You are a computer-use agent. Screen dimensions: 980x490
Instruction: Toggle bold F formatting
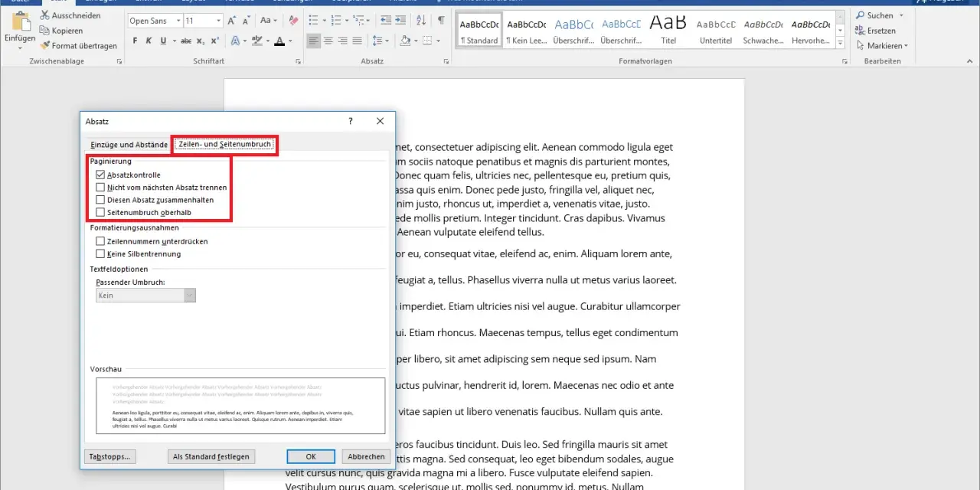[x=136, y=41]
